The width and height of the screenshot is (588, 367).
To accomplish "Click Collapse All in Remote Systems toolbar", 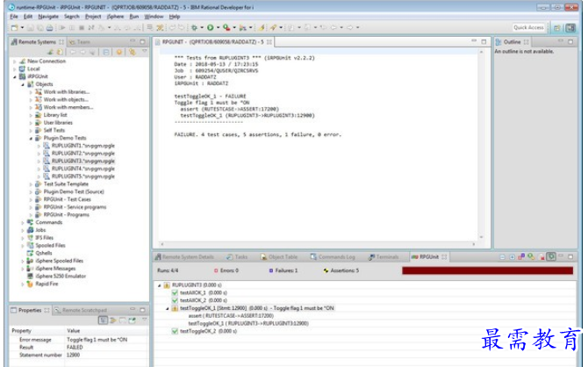I will pyautogui.click(x=106, y=52).
